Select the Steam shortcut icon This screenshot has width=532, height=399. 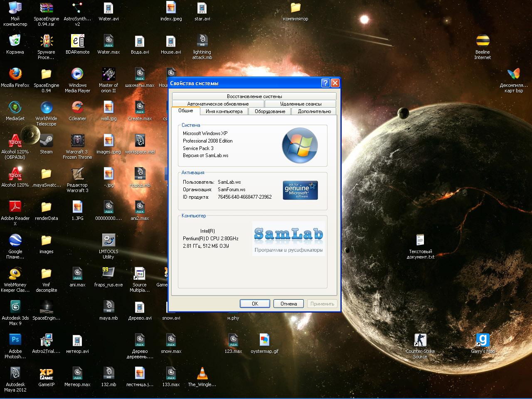(x=46, y=140)
